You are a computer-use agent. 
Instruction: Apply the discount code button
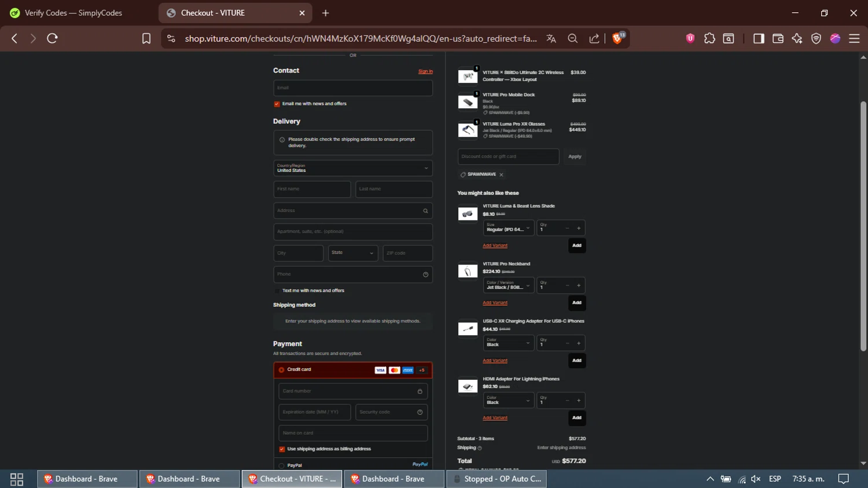click(575, 157)
